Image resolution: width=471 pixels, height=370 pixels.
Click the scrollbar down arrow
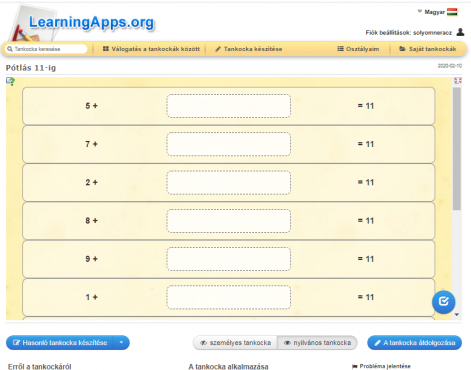point(457,314)
